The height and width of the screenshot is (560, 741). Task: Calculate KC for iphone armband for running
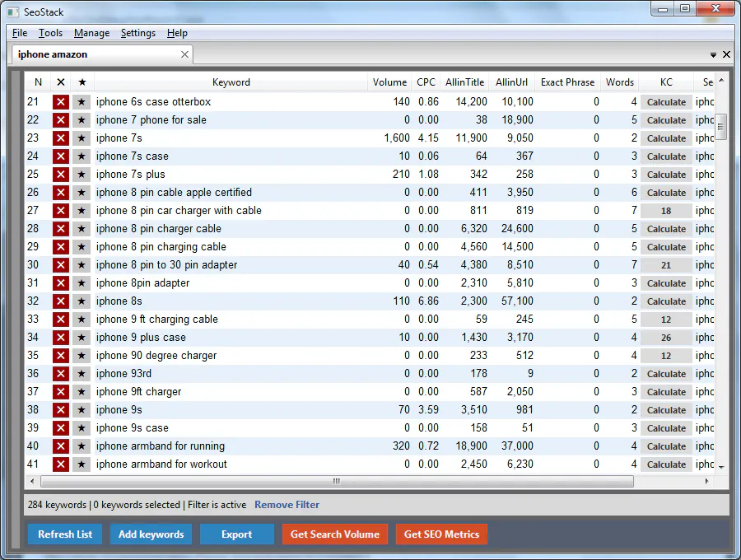pyautogui.click(x=666, y=446)
